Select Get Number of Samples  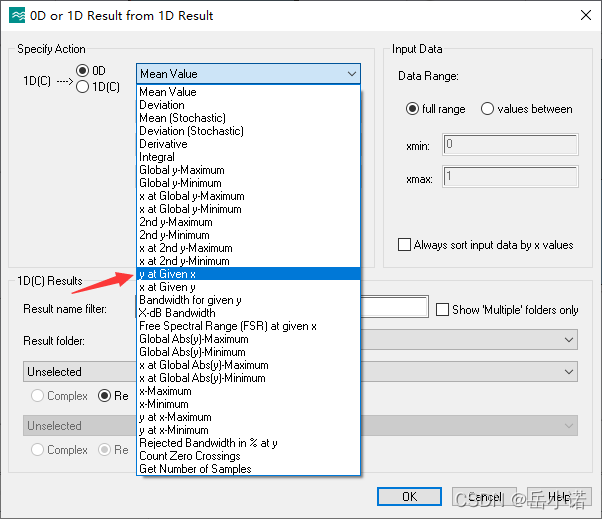tap(248, 469)
